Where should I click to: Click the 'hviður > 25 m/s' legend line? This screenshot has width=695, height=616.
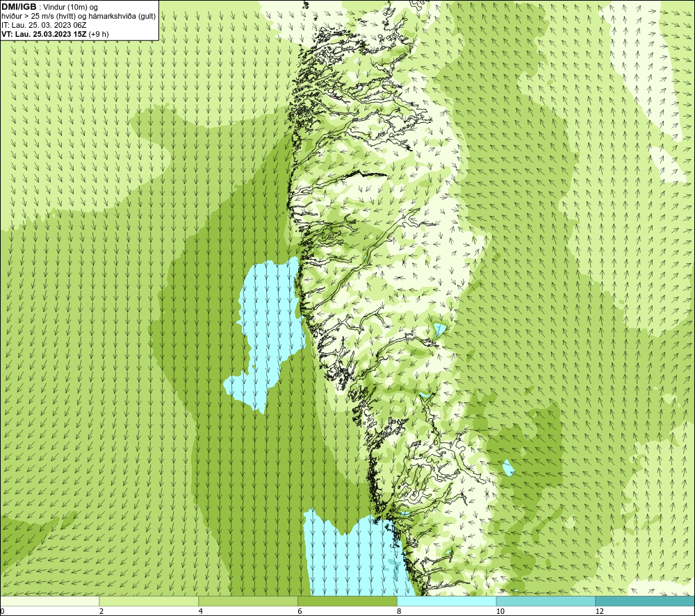[79, 16]
